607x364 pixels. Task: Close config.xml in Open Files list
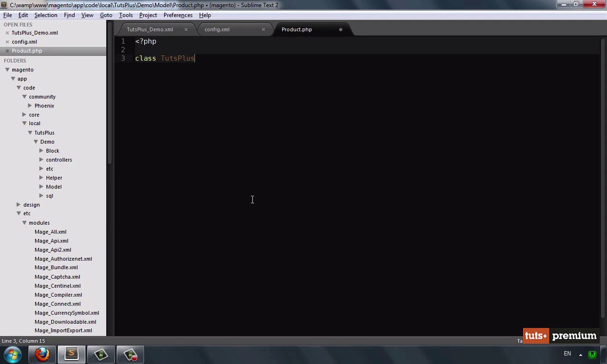click(x=7, y=42)
